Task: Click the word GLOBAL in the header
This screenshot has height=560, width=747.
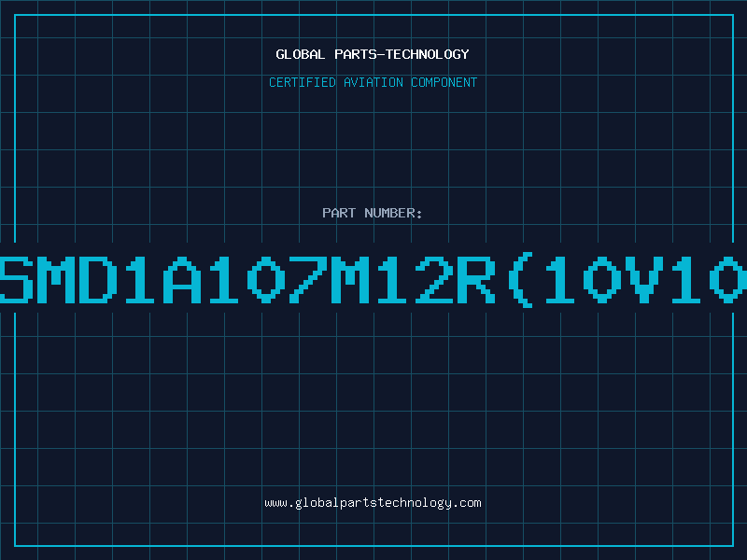Action: pos(300,54)
